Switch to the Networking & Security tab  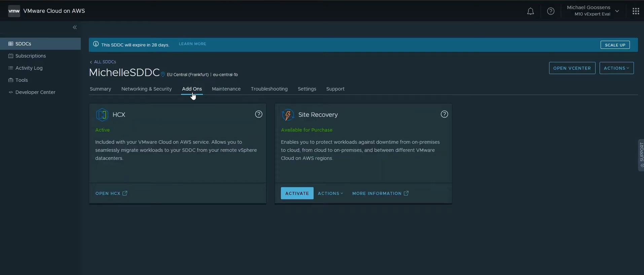[x=146, y=89]
